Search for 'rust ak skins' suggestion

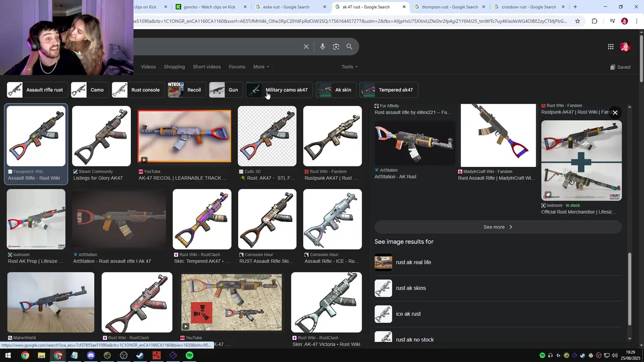pyautogui.click(x=498, y=288)
